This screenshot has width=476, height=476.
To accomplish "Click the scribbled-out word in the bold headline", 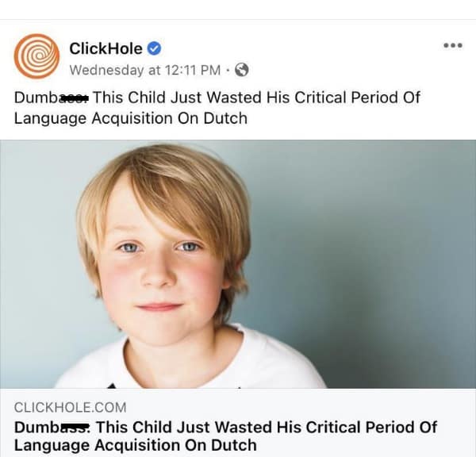I will [75, 427].
